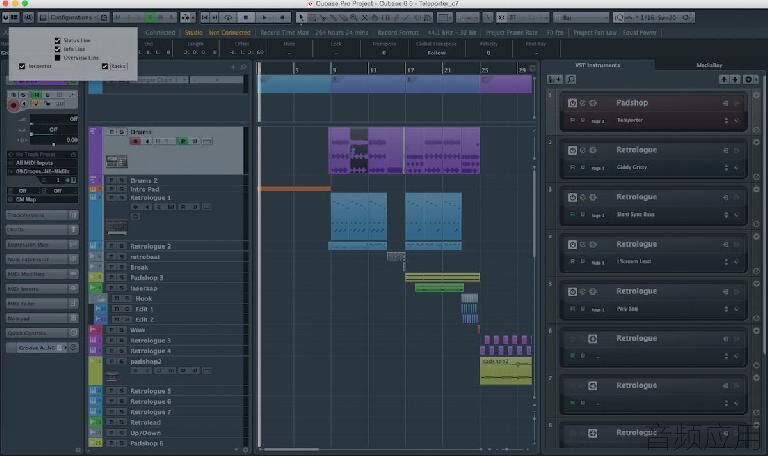Click the rack settings gear icon

click(749, 79)
